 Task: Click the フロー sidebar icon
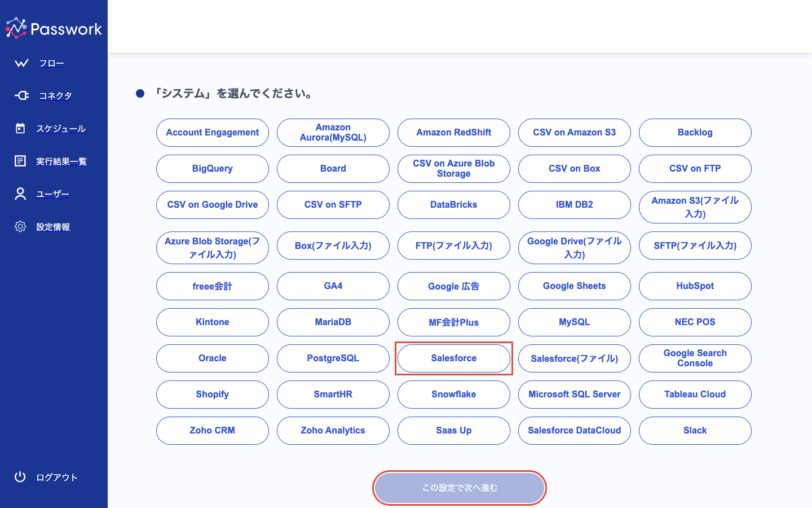tap(21, 63)
